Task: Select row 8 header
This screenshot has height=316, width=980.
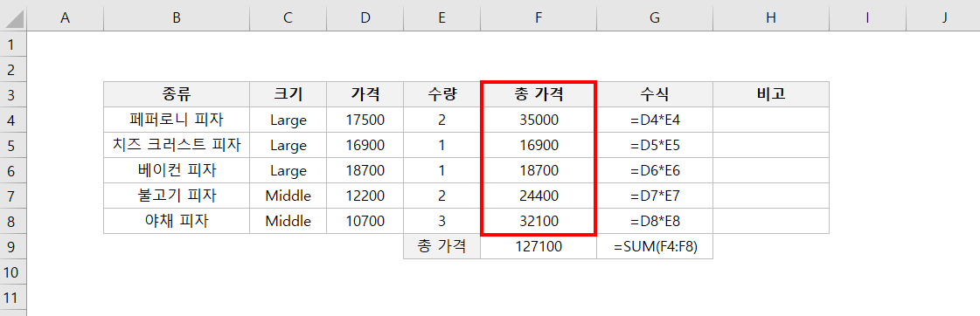Action: [x=13, y=221]
